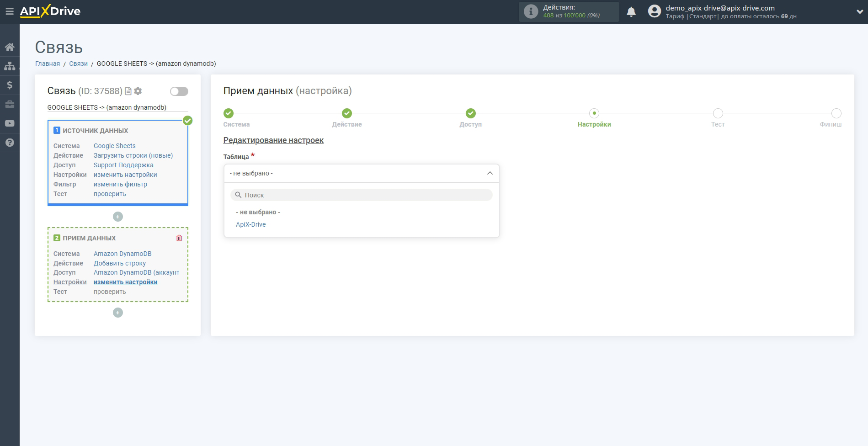
Task: Go to Главная breadcrumb
Action: 48,64
